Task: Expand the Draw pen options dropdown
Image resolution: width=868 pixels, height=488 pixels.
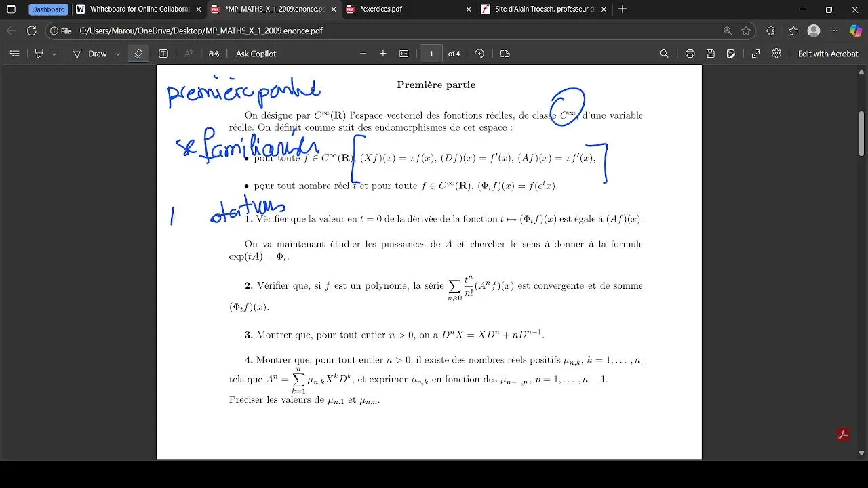Action: [x=118, y=54]
